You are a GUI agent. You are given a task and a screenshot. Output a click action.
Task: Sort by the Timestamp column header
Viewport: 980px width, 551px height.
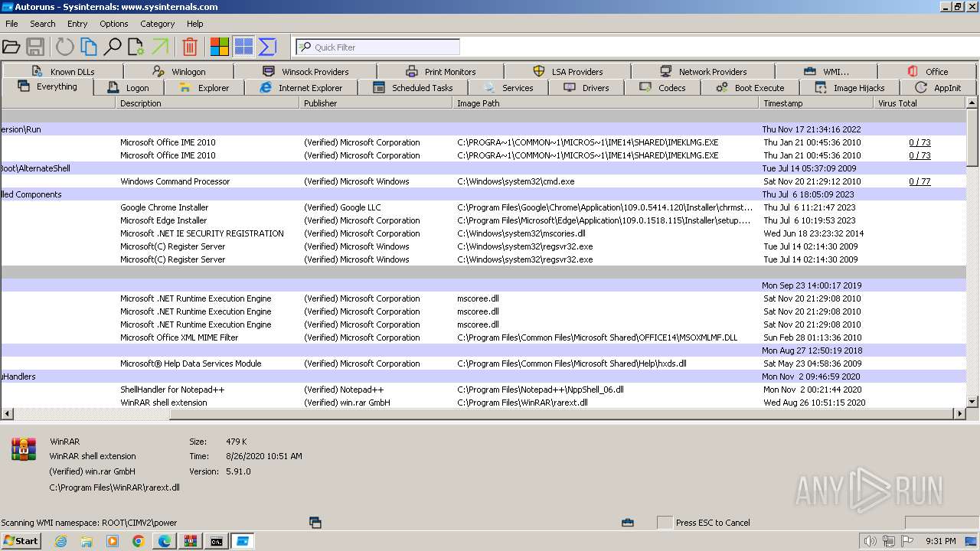(x=816, y=103)
